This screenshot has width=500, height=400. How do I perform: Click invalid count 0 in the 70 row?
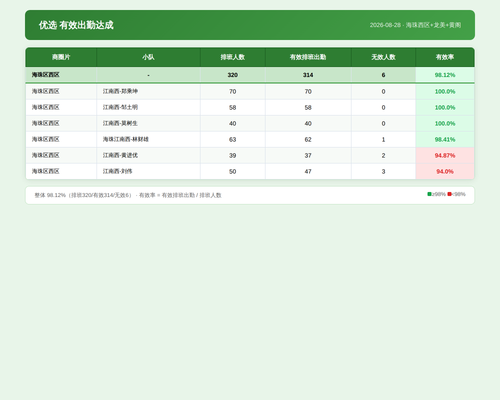tap(383, 91)
